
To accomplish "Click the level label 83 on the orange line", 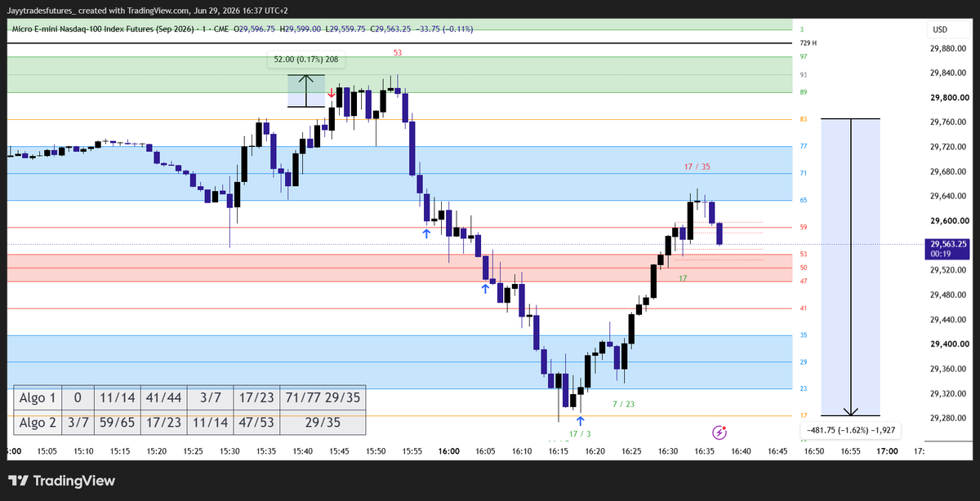I will coord(804,119).
